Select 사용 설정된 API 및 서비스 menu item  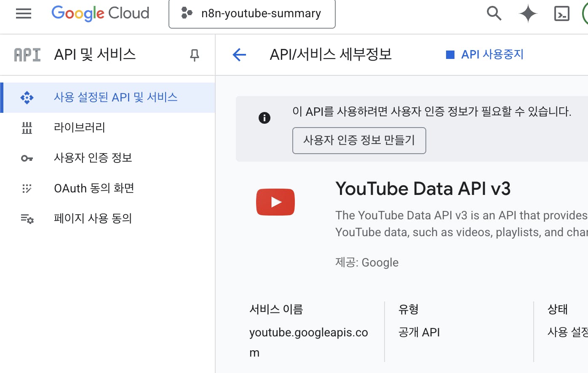point(107,98)
